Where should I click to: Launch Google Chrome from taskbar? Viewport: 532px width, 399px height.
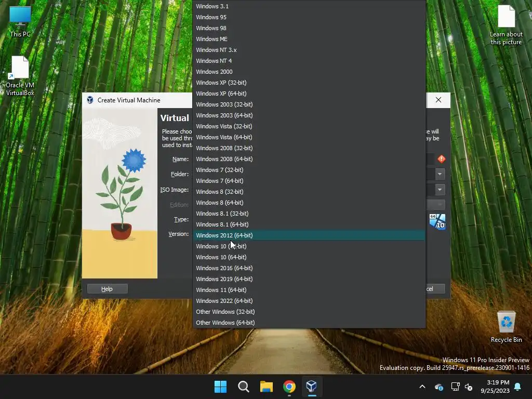(x=289, y=387)
